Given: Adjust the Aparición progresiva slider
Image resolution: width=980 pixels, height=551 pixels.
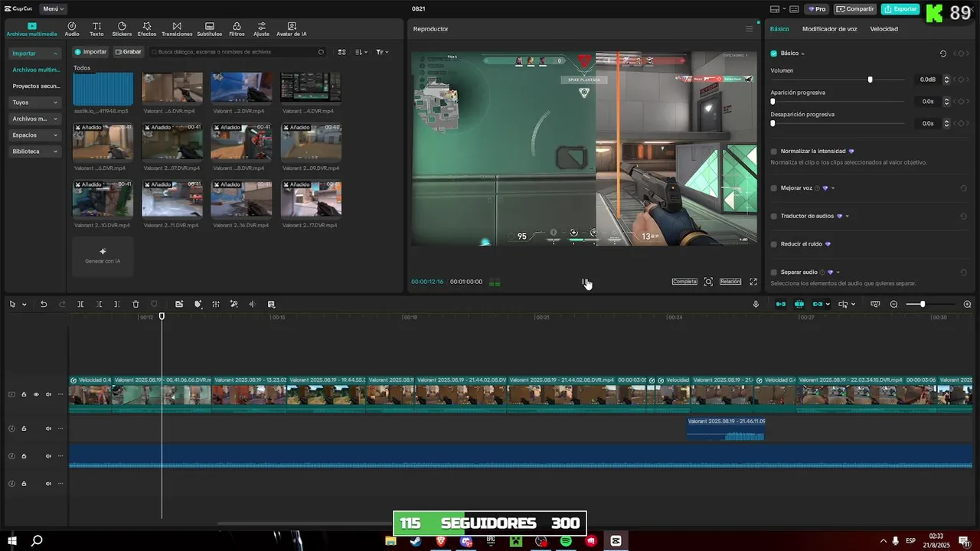Looking at the screenshot, I should (x=773, y=102).
